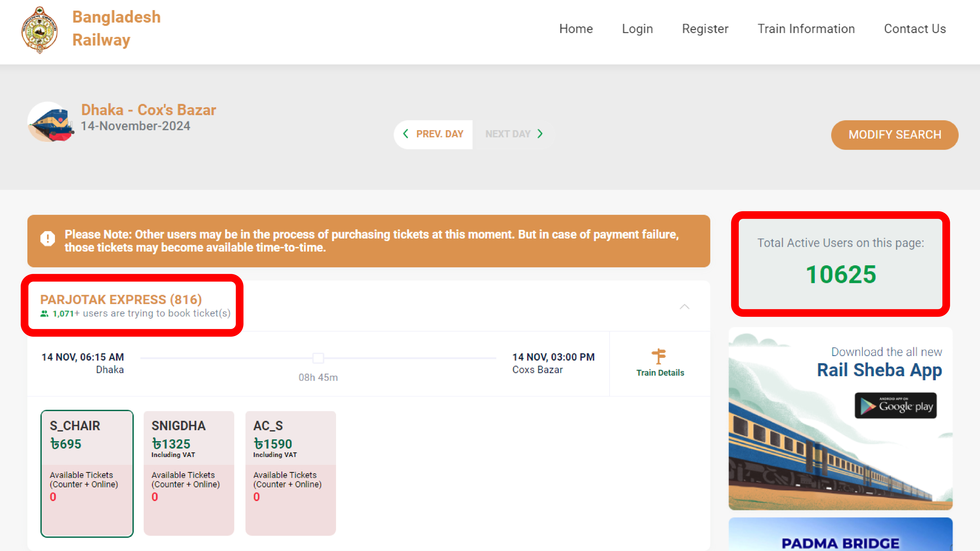
Task: Select the AC_S seat class card
Action: click(x=291, y=473)
